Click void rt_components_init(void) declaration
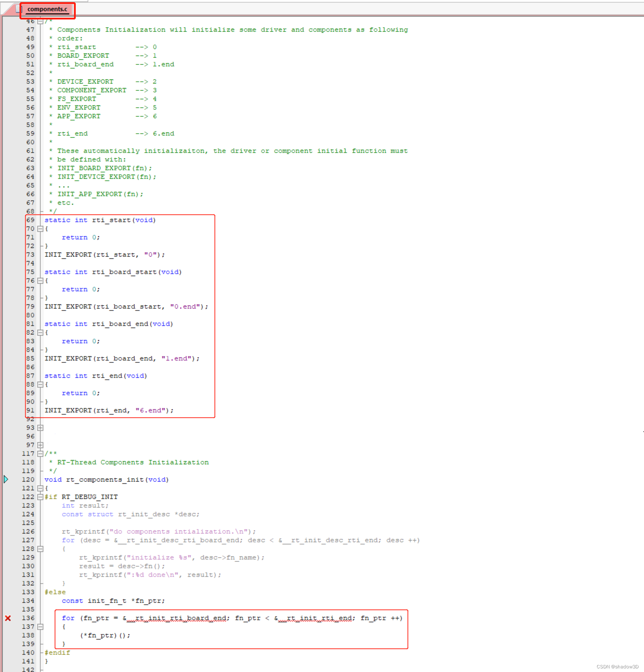The image size is (644, 672). (x=106, y=480)
